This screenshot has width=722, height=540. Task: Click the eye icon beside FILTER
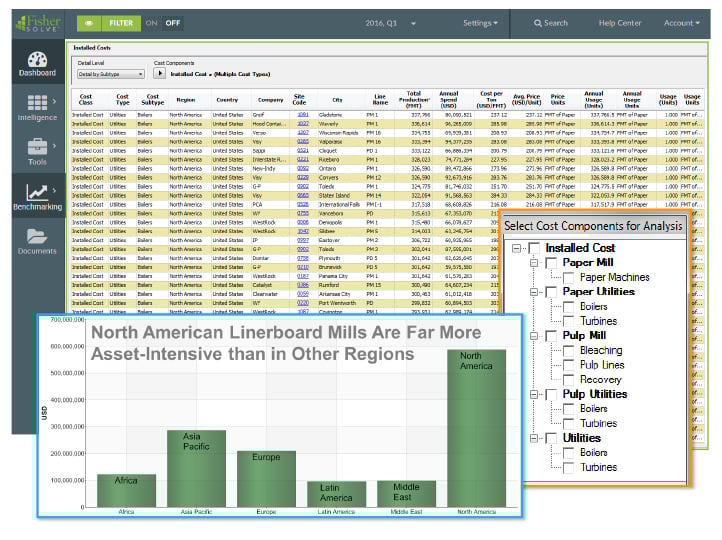point(89,23)
